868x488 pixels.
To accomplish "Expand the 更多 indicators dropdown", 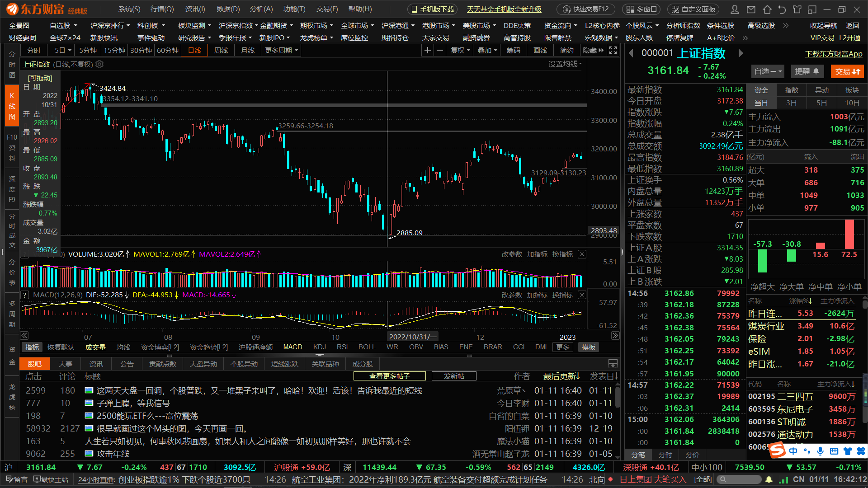I will click(563, 347).
